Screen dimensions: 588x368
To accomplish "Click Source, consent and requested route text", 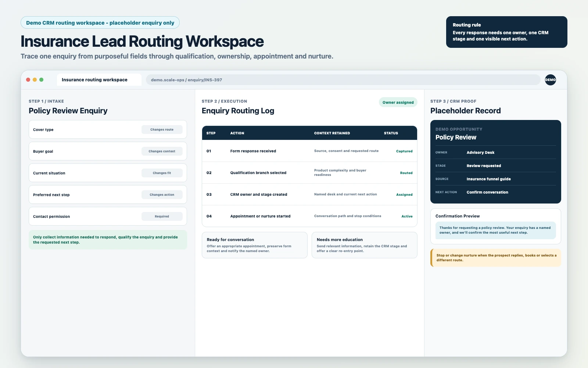I will tap(346, 151).
